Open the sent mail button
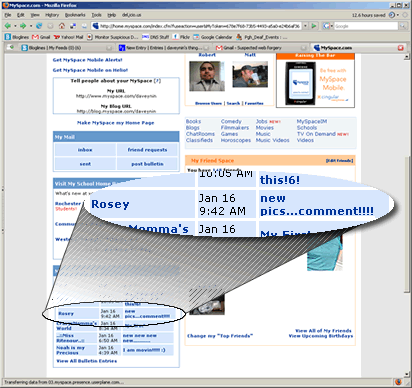Viewport: 412px width, 388px height. pyautogui.click(x=85, y=164)
